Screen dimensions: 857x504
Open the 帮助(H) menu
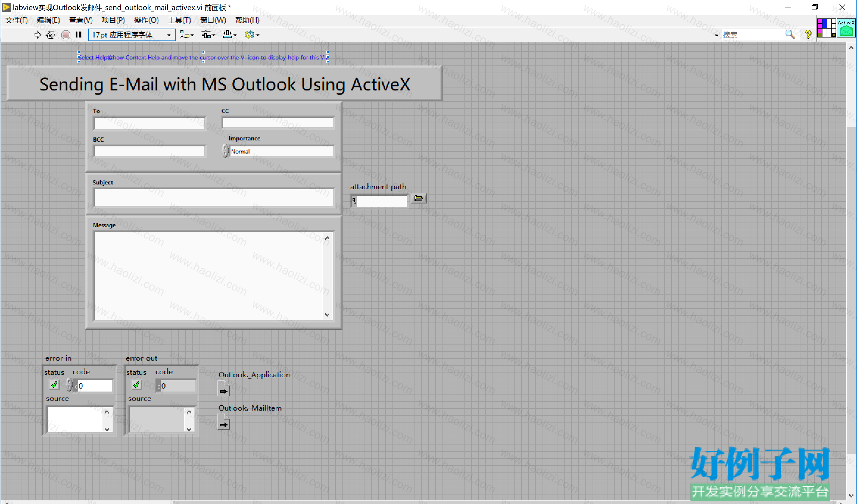click(247, 20)
